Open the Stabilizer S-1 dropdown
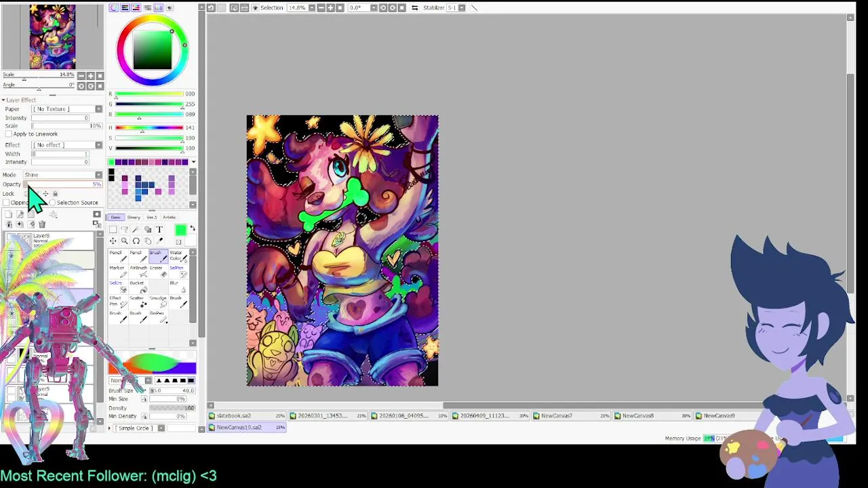The width and height of the screenshot is (868, 488). [462, 7]
